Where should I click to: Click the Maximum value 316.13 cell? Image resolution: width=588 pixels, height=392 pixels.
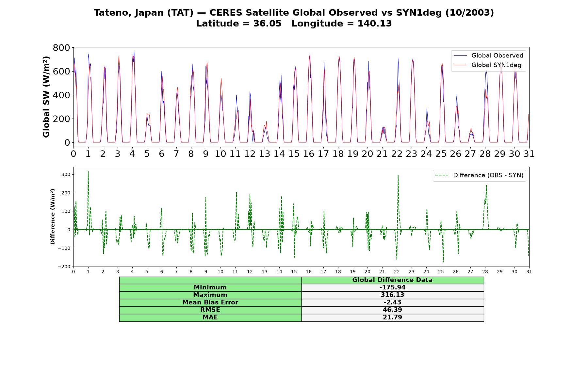392,295
